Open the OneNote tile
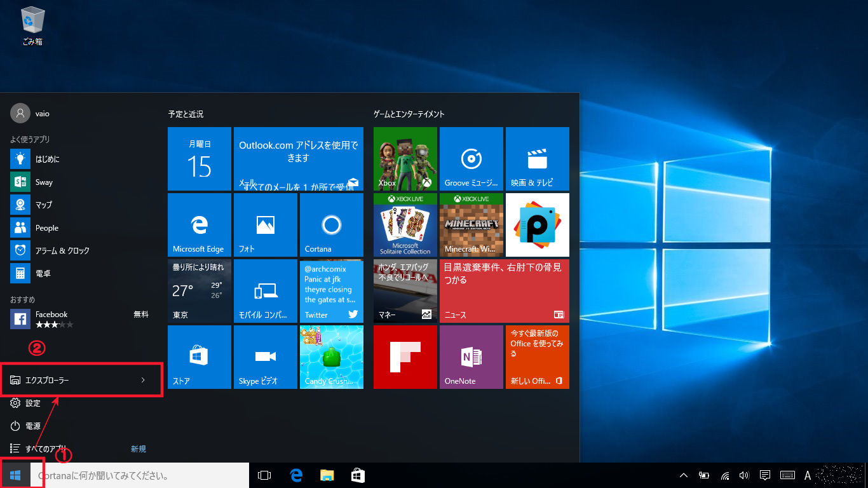868x488 pixels. (x=471, y=357)
